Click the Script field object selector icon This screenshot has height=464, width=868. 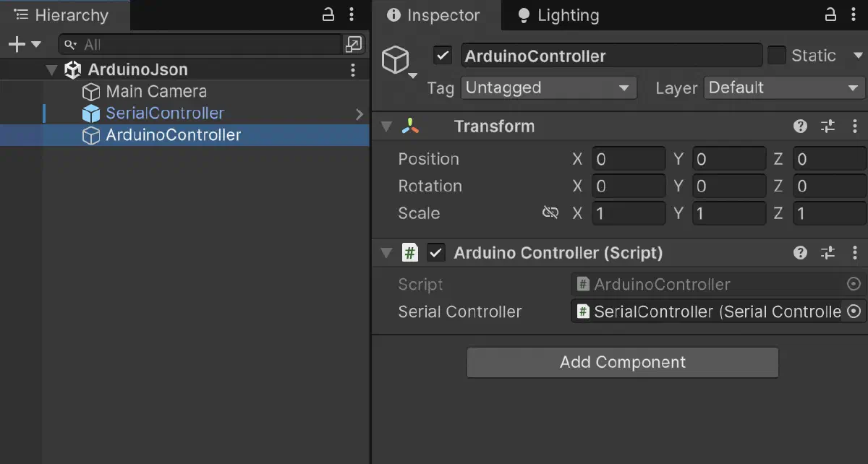[853, 284]
